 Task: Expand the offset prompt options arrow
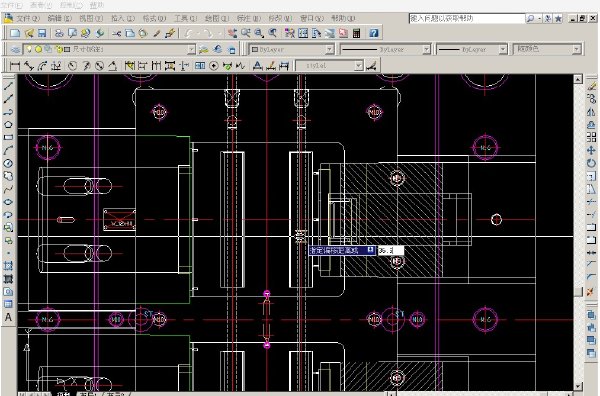point(370,250)
